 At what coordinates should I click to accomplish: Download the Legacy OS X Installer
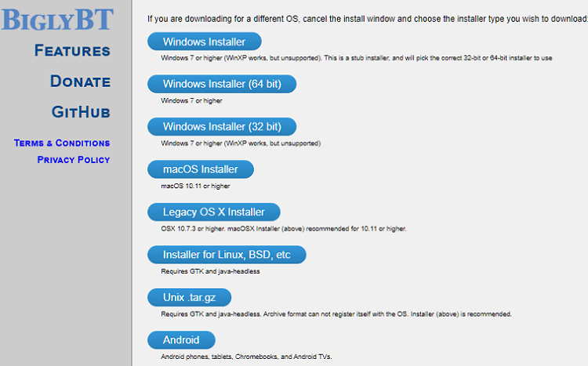tap(214, 212)
